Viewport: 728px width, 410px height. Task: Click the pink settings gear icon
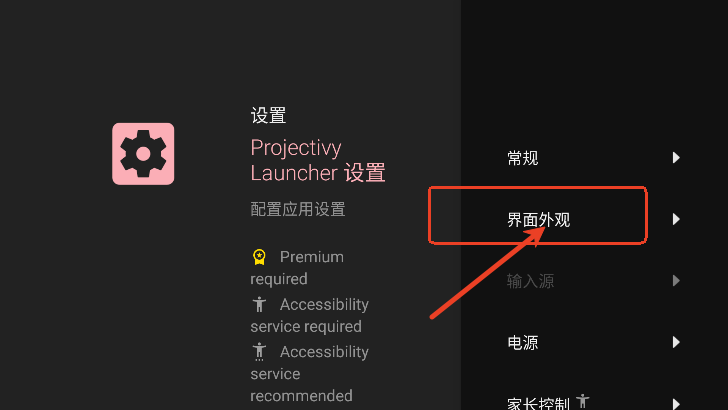point(143,154)
